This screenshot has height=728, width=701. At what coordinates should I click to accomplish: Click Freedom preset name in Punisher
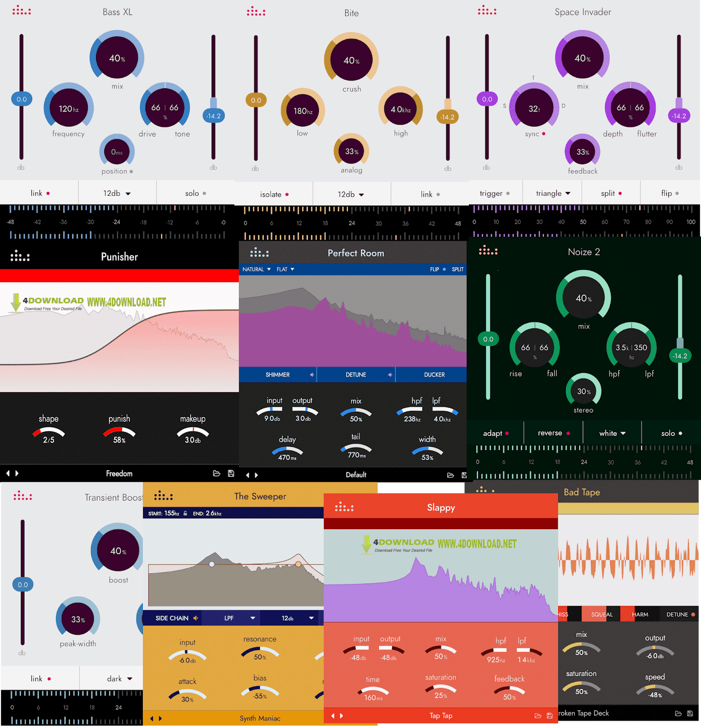[x=119, y=474]
